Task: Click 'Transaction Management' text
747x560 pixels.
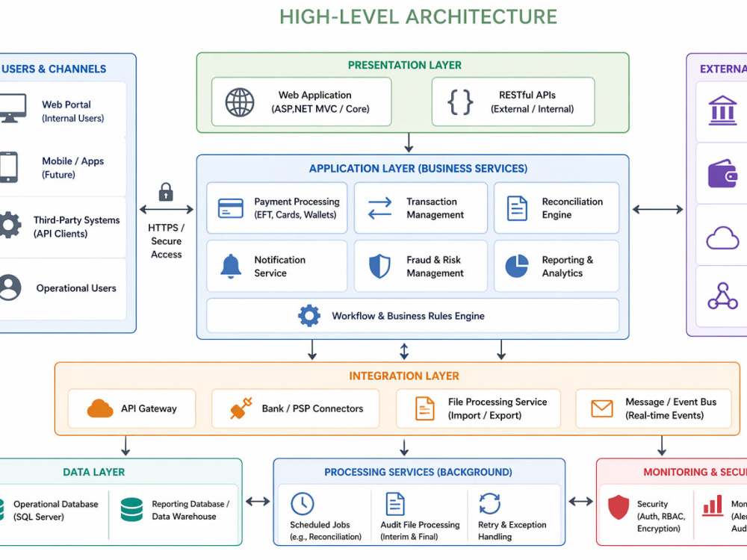Action: (x=435, y=208)
